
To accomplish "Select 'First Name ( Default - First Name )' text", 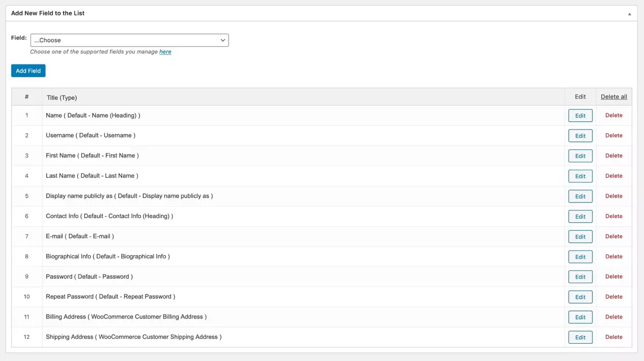I will [x=92, y=155].
